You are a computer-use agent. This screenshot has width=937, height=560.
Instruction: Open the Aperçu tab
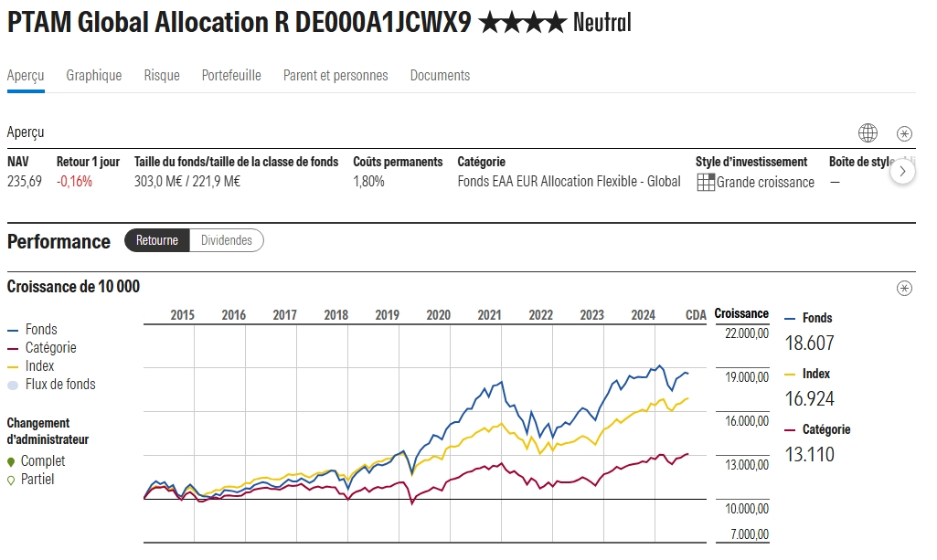click(26, 76)
